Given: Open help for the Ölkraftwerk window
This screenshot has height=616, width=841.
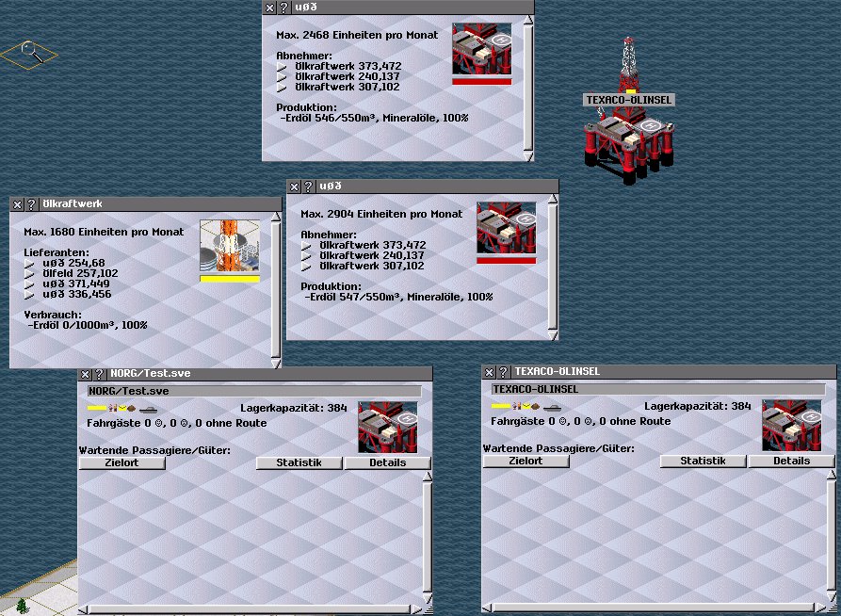Looking at the screenshot, I should click(x=31, y=203).
